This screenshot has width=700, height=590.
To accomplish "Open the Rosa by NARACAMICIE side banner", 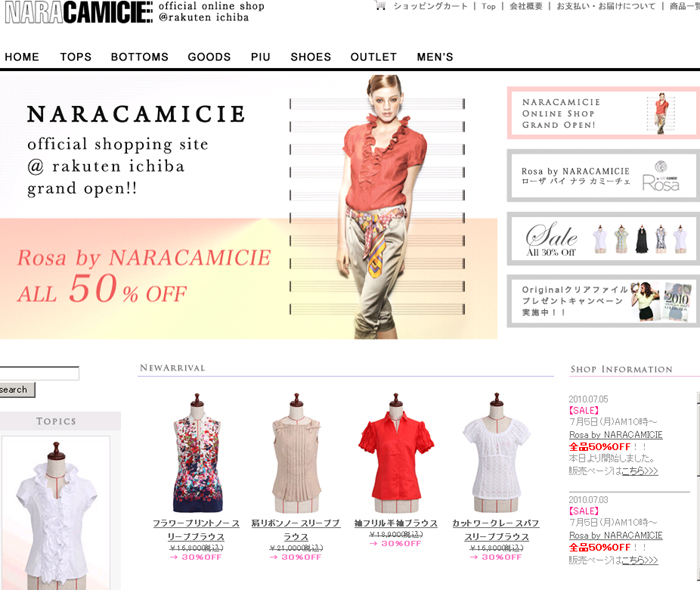I will pos(603,175).
